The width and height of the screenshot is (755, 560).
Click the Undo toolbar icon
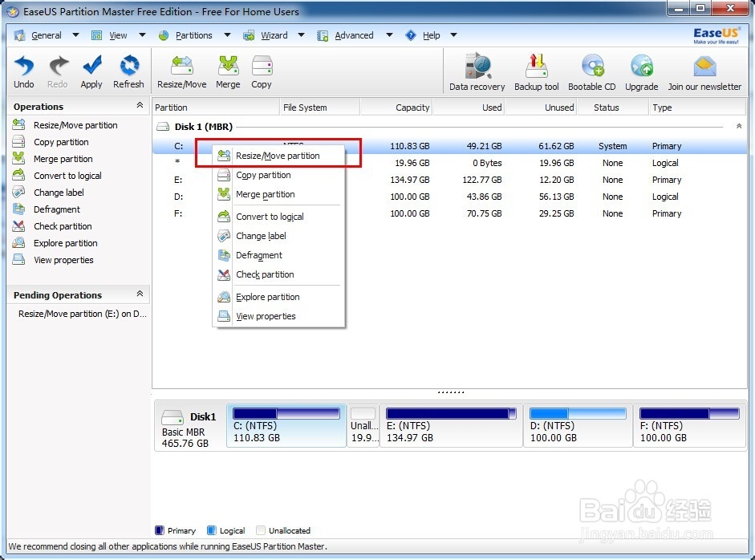(23, 66)
